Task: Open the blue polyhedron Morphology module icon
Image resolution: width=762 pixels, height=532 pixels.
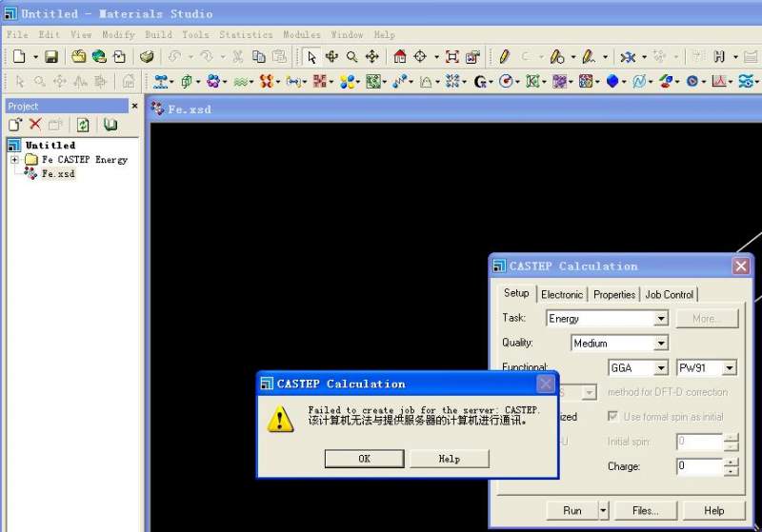Action: click(x=612, y=81)
